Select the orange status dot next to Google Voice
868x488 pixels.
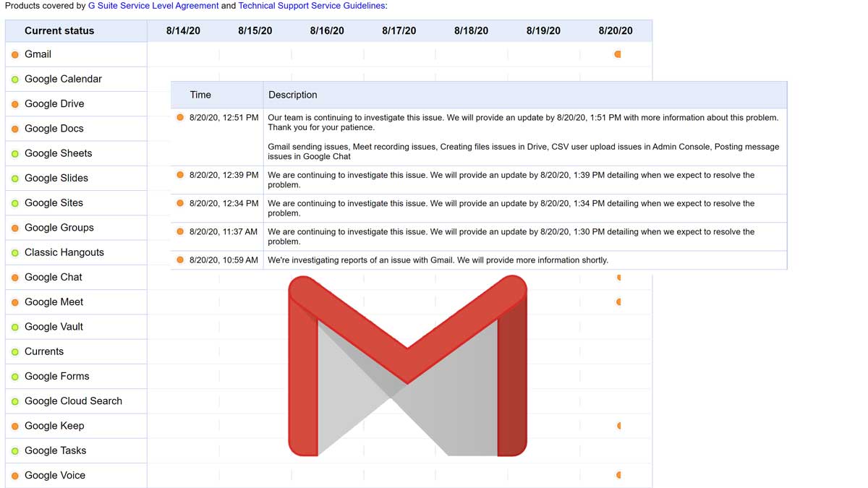pos(13,475)
